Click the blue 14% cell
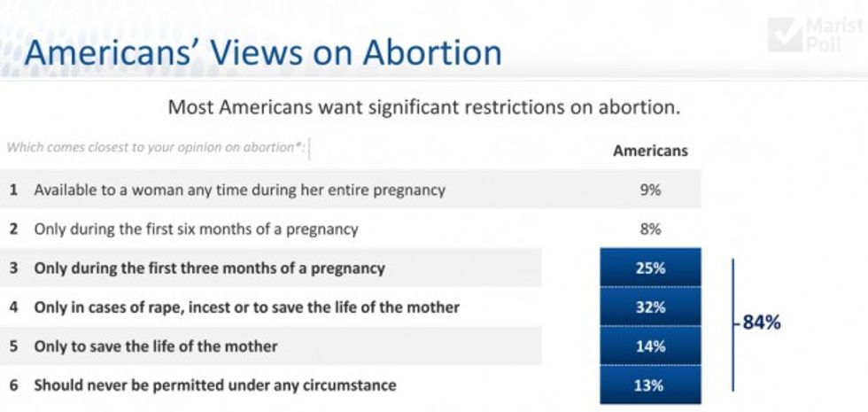The height and width of the screenshot is (412, 868). click(x=650, y=346)
